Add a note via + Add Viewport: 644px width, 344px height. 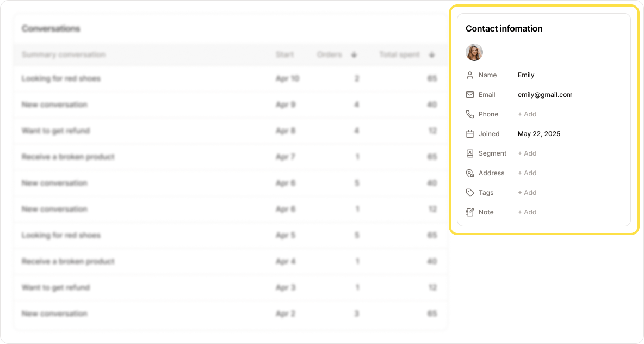click(527, 212)
